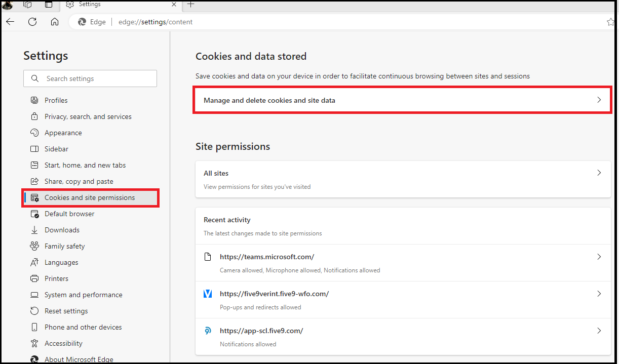Click the Sidebar panel icon
Viewport: 619px width, 364px height.
(x=34, y=149)
